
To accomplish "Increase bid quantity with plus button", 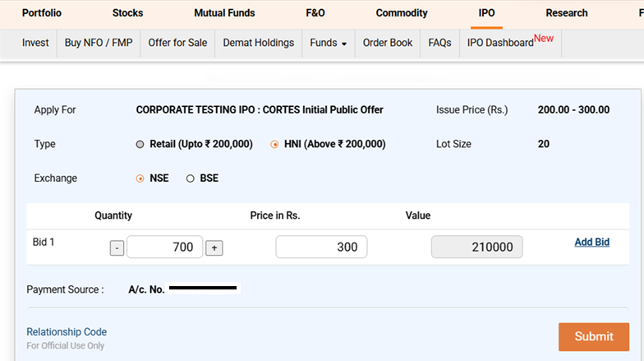I will coord(214,248).
